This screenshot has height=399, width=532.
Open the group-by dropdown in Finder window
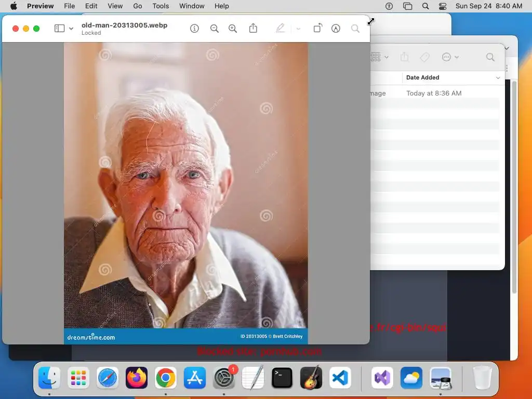click(x=379, y=57)
